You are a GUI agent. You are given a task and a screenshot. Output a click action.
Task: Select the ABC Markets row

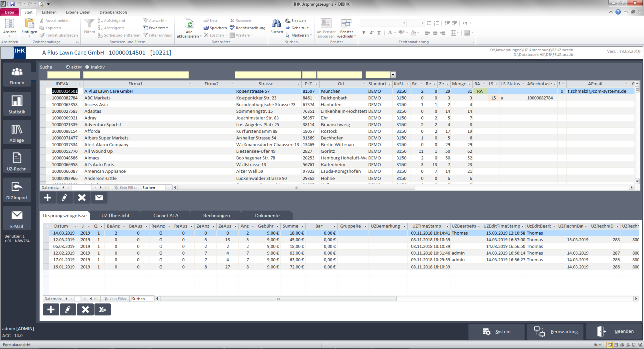coord(337,98)
